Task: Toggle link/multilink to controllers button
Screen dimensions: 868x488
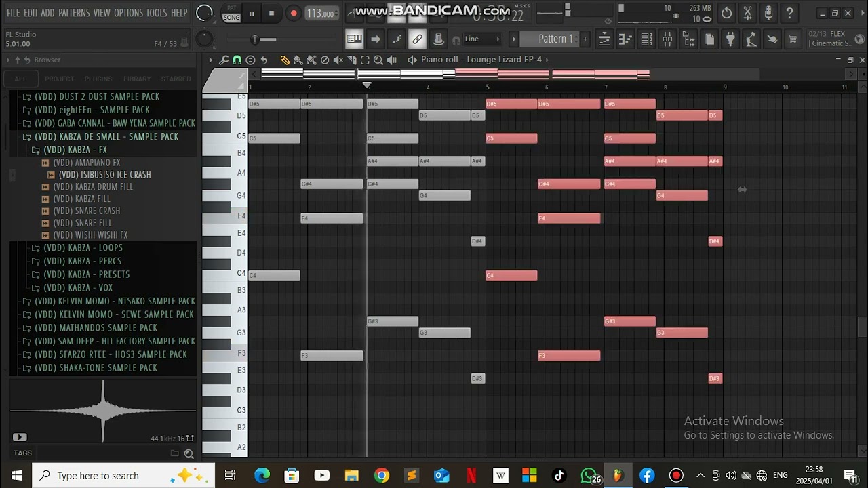Action: coord(418,39)
